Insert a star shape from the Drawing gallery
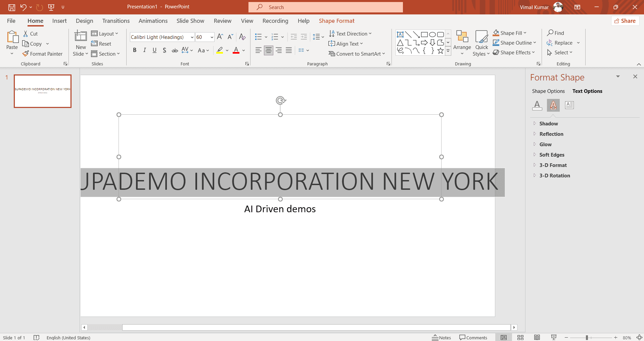 (x=441, y=50)
